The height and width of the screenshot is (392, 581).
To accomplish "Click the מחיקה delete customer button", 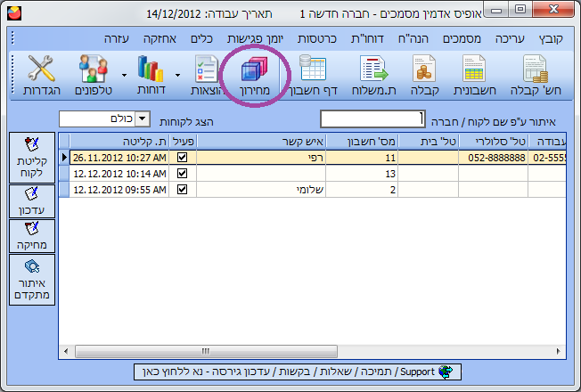I will 32,236.
